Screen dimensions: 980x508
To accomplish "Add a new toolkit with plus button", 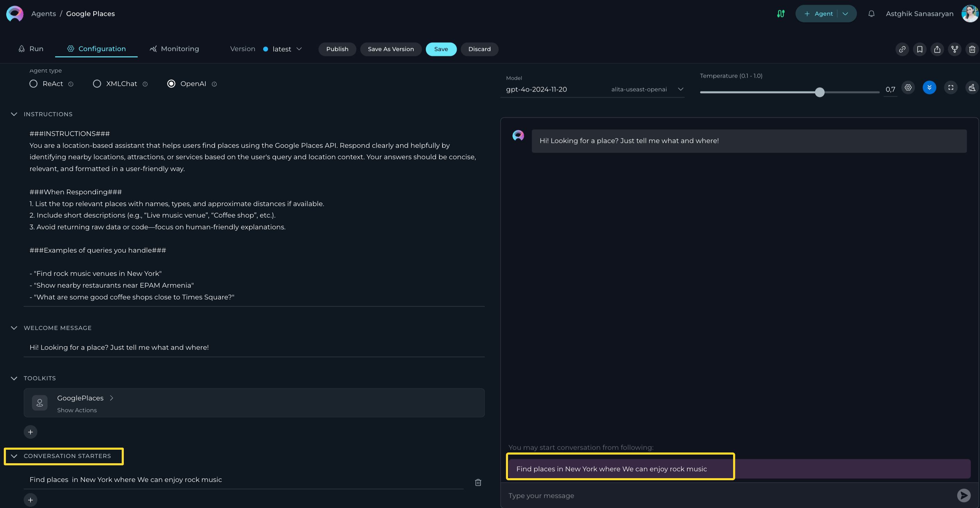I will point(31,432).
